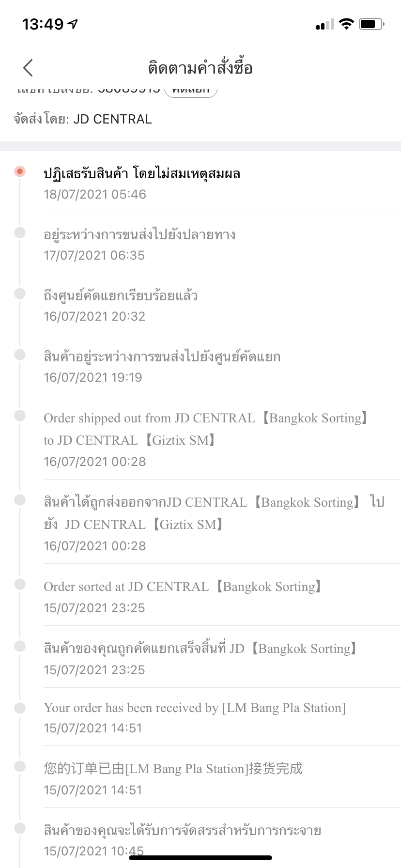Image resolution: width=401 pixels, height=868 pixels.
Task: Tap the battery status icon
Action: (371, 24)
